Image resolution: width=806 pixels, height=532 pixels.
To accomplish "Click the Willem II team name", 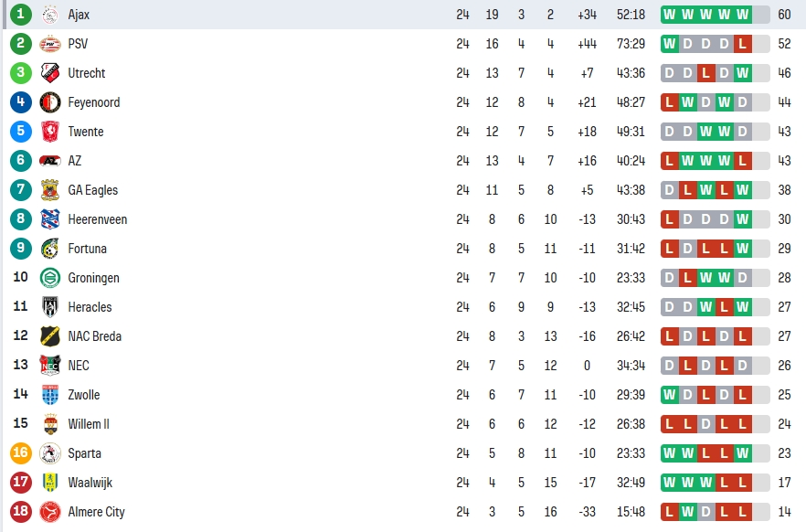I will pyautogui.click(x=89, y=424).
